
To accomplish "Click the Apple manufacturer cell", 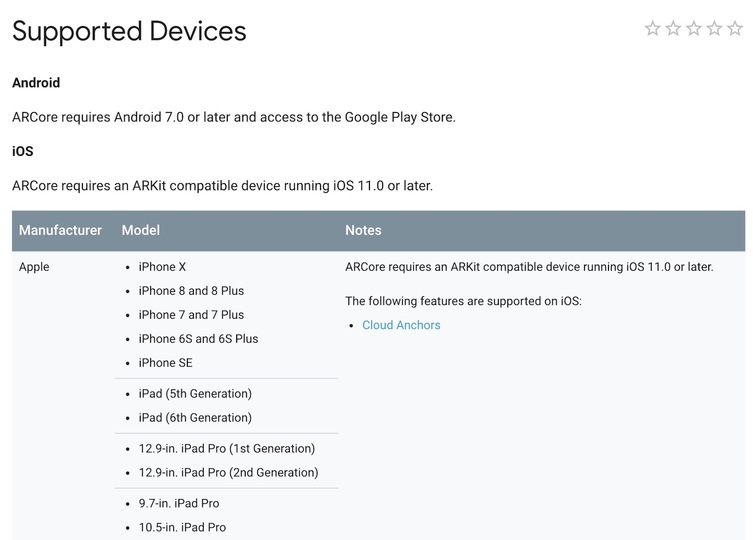I will [x=34, y=267].
